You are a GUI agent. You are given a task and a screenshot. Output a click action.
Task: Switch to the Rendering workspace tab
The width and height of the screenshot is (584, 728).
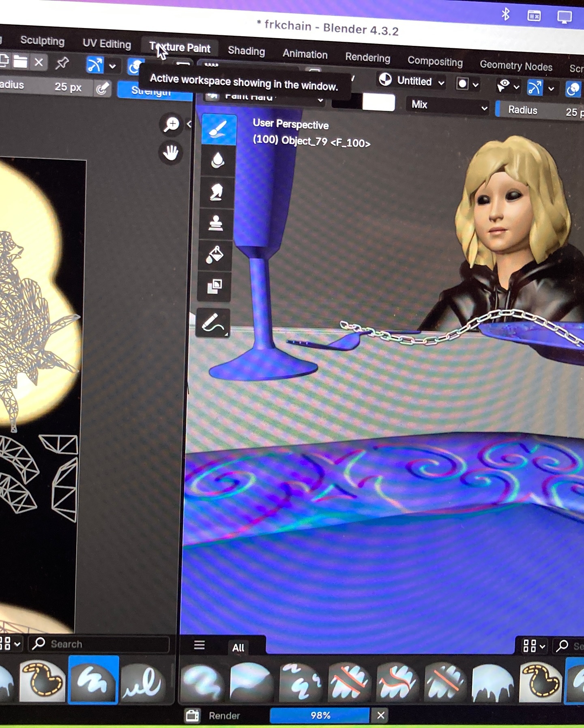click(x=367, y=57)
